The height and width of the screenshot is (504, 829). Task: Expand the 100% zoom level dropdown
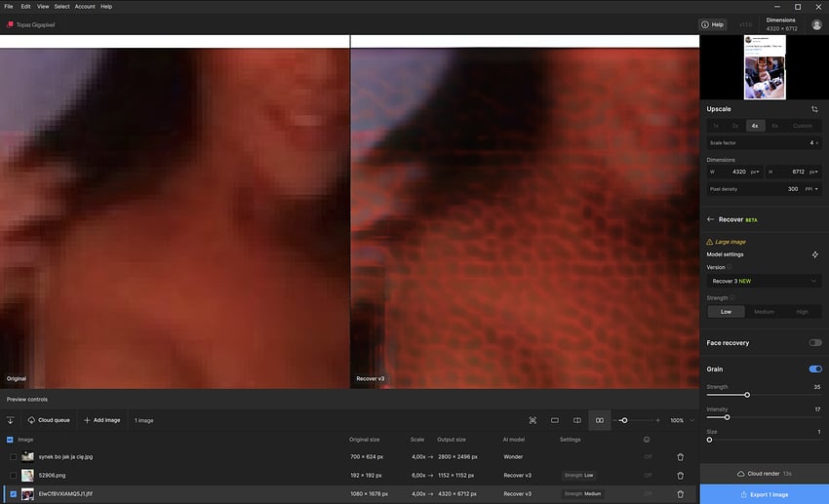(691, 420)
